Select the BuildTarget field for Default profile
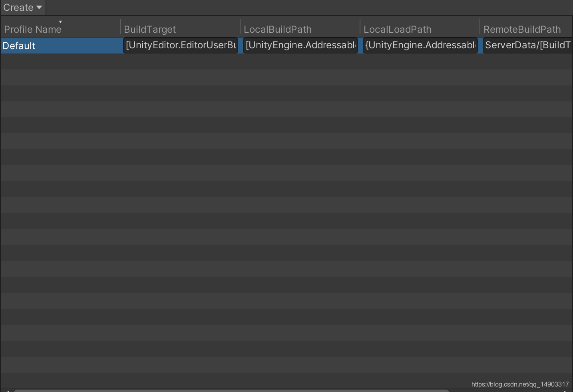 (x=181, y=45)
